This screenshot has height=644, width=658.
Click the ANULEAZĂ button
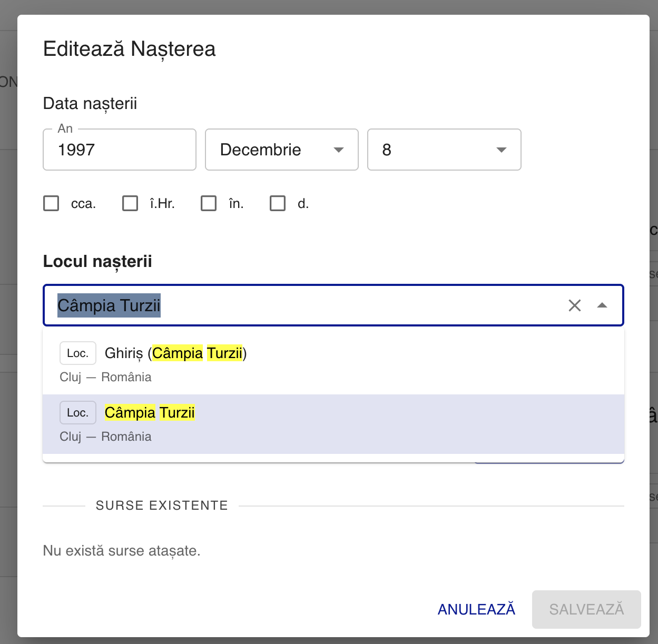pyautogui.click(x=476, y=609)
